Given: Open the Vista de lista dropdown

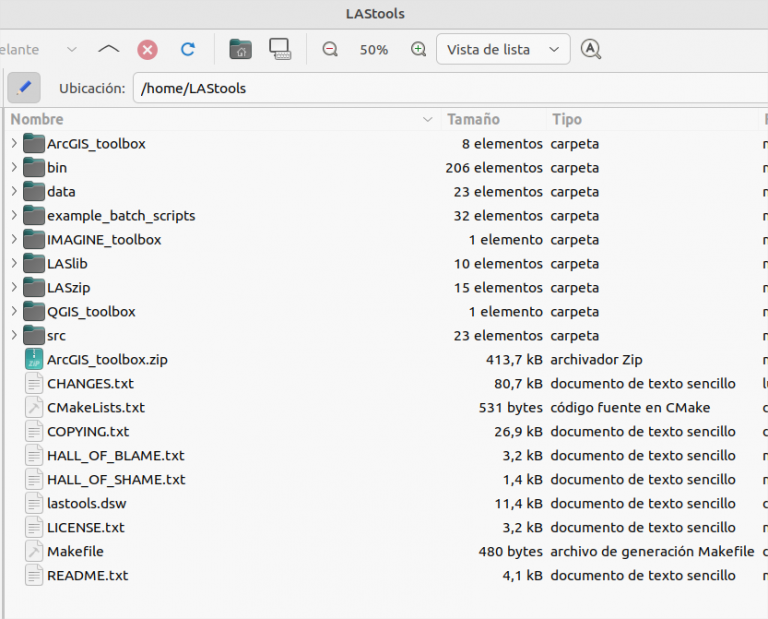Looking at the screenshot, I should pyautogui.click(x=503, y=49).
